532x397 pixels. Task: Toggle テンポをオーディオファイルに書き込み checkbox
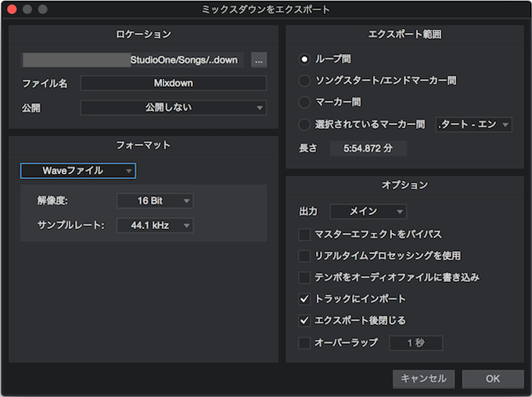304,277
